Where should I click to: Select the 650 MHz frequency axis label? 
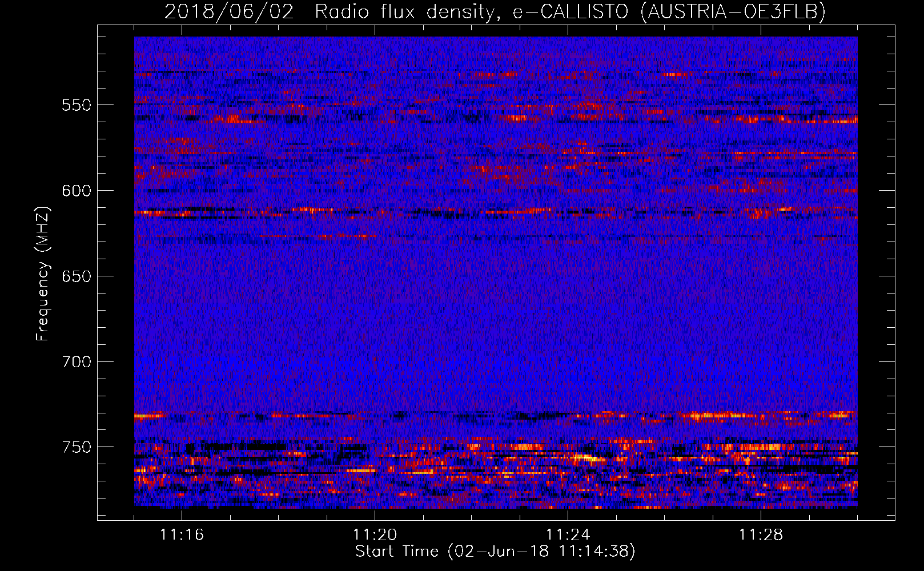point(77,276)
